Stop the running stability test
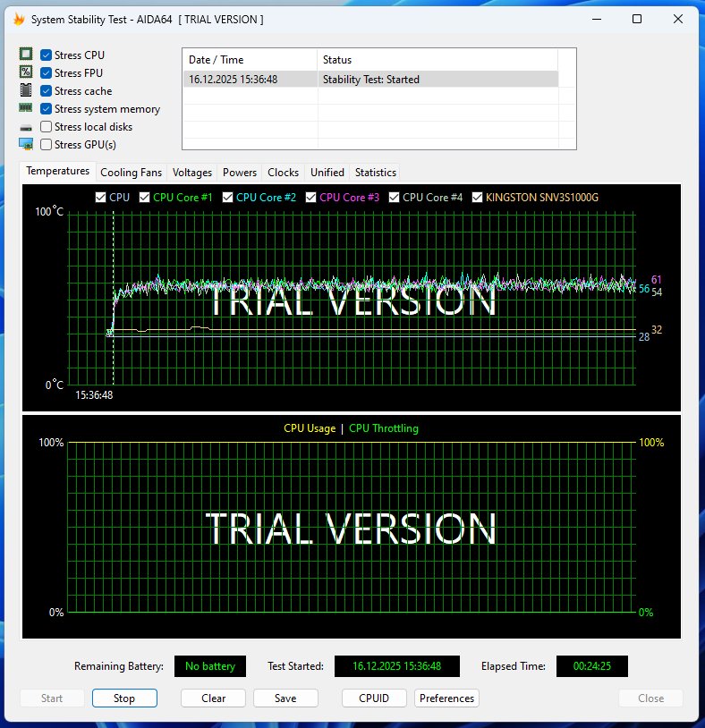Screen dimensions: 705x728 pyautogui.click(x=124, y=698)
